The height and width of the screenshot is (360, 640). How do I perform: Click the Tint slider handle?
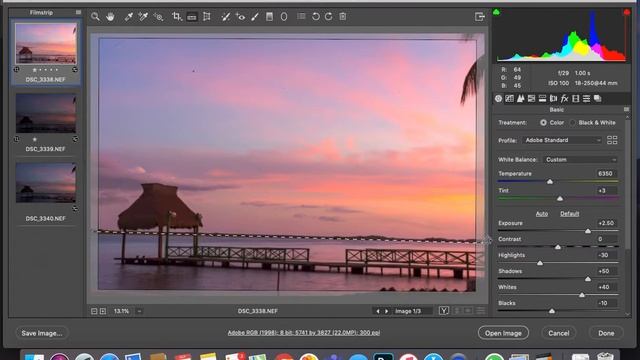[560, 198]
